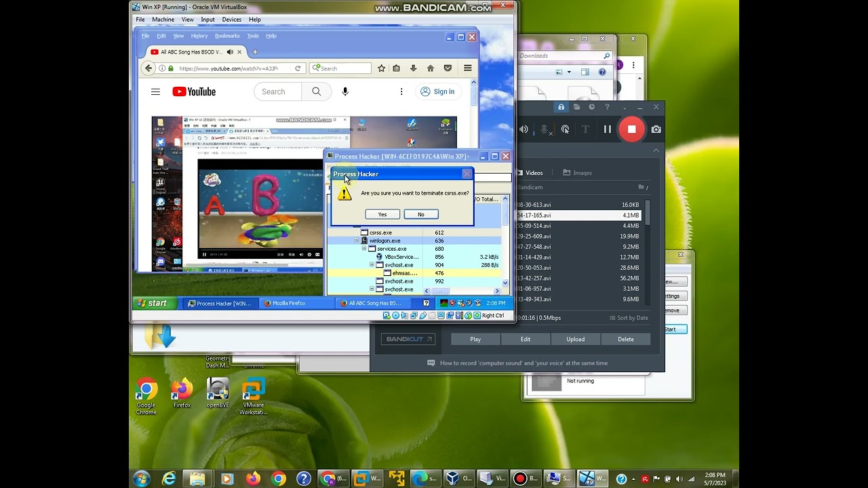
Task: Click the Firefox toolbar Search box
Action: click(340, 68)
